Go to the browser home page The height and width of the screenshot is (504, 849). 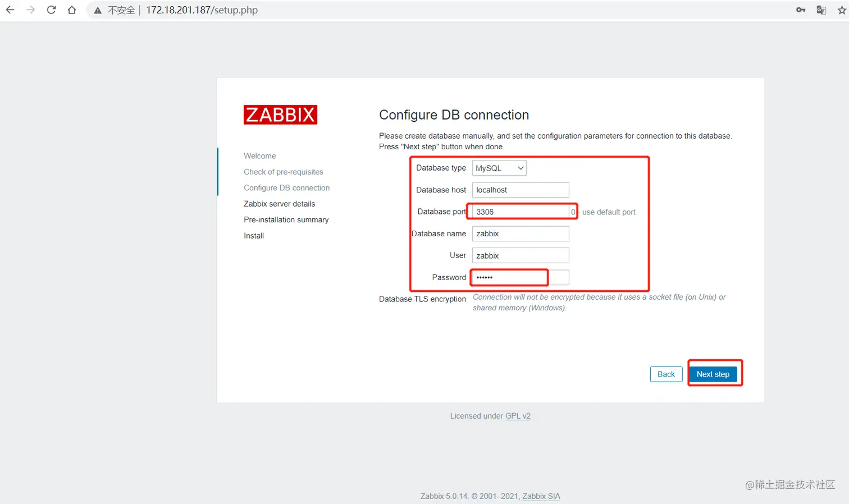[72, 10]
